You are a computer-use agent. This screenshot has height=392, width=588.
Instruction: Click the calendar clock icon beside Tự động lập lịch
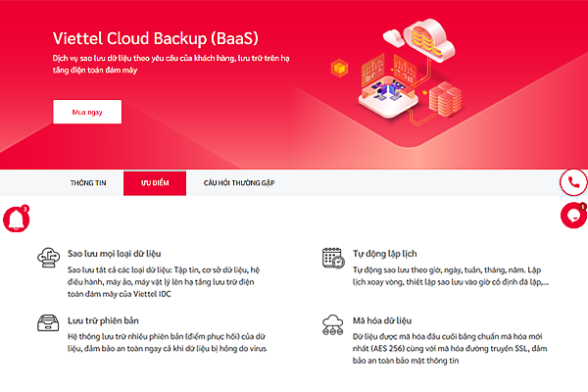[333, 258]
